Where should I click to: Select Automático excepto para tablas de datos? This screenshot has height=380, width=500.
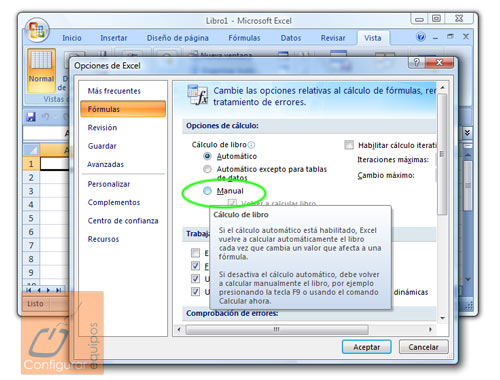[x=207, y=169]
